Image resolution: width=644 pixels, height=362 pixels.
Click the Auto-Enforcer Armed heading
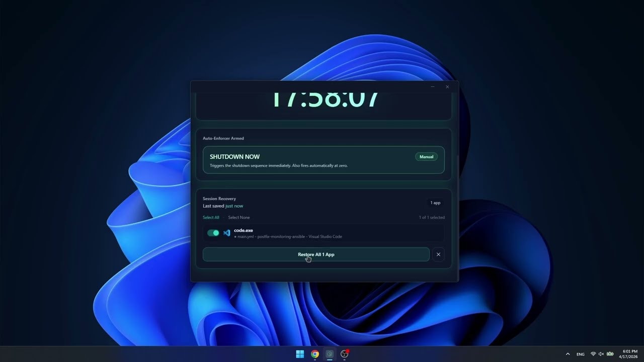[x=223, y=138]
